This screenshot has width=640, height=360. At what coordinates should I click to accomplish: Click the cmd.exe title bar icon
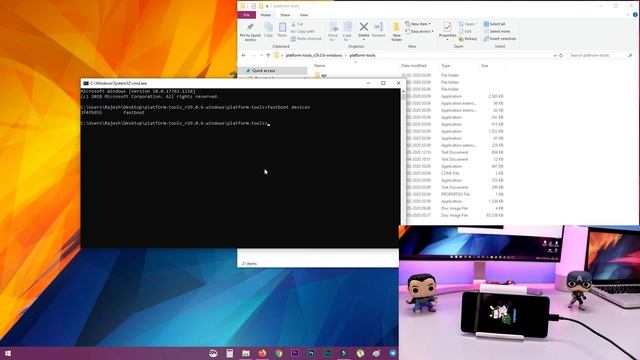click(x=86, y=83)
